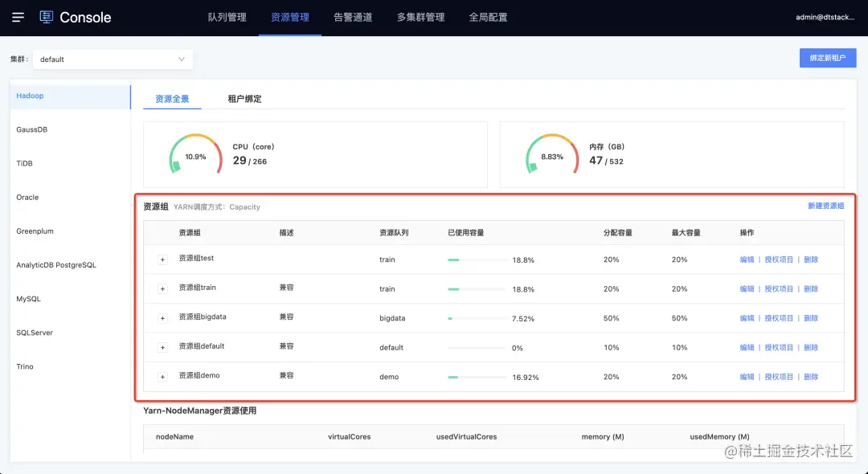Expand the 资源组test row

(x=162, y=259)
